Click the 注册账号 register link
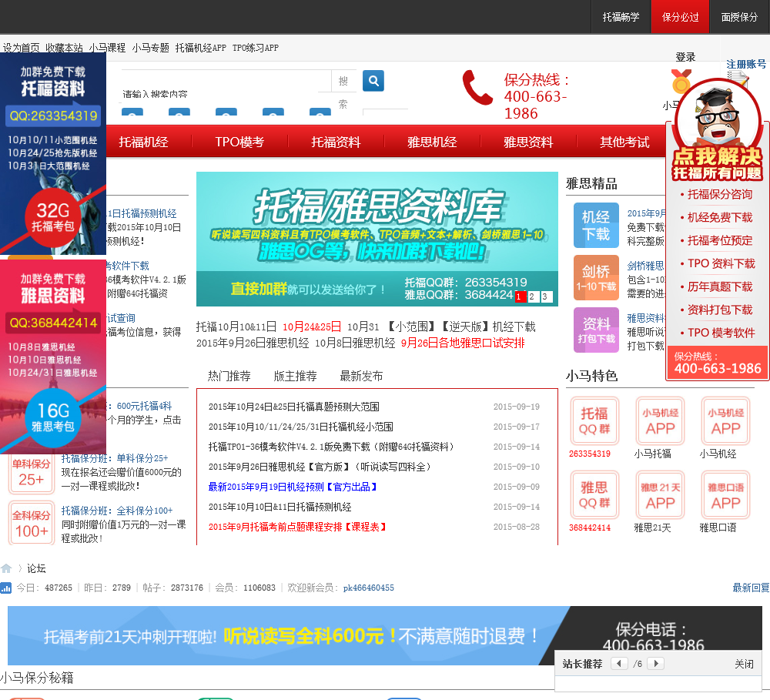The height and width of the screenshot is (700, 770). coord(746,65)
